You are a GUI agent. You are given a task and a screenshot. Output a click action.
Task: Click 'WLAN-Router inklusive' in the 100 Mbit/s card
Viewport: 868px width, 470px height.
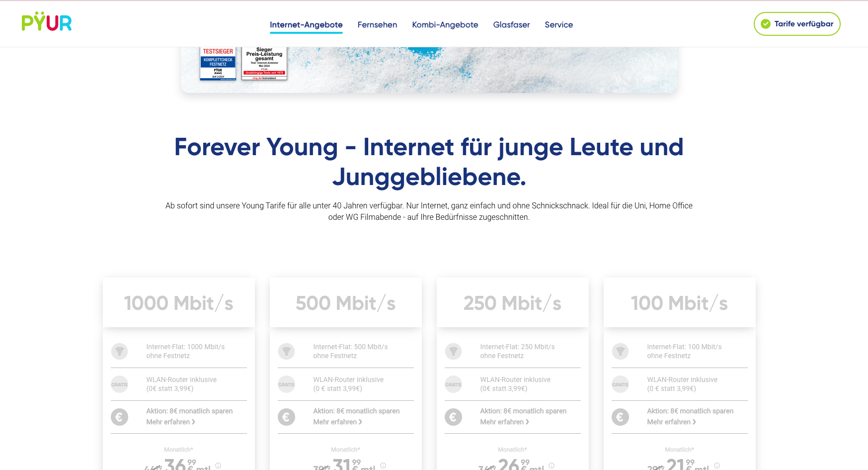[x=682, y=379]
